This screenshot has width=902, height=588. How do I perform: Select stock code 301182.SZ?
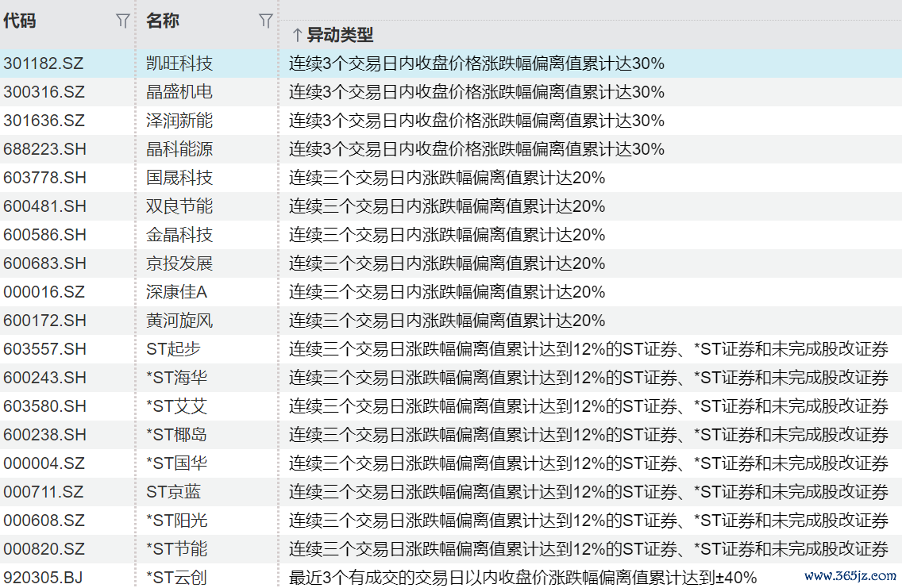(x=44, y=63)
